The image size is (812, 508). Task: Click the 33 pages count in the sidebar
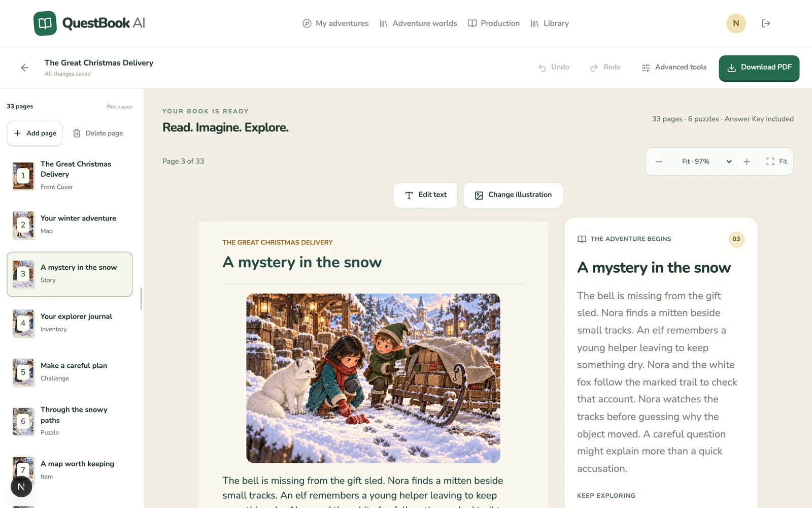[20, 107]
